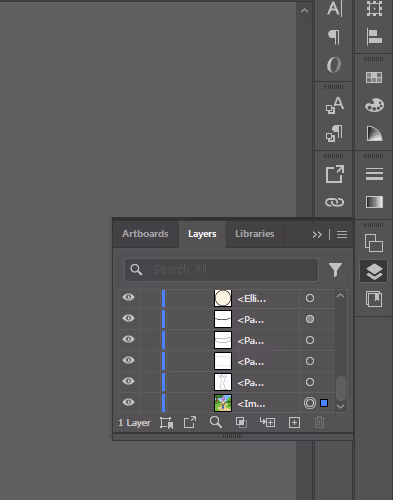
Task: Select the <Im...> row name
Action: [x=251, y=404]
